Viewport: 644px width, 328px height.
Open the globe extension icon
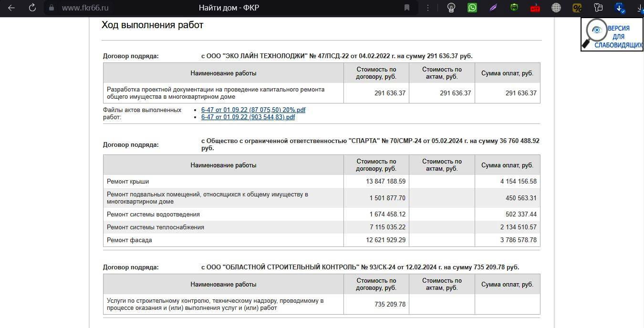pyautogui.click(x=556, y=8)
